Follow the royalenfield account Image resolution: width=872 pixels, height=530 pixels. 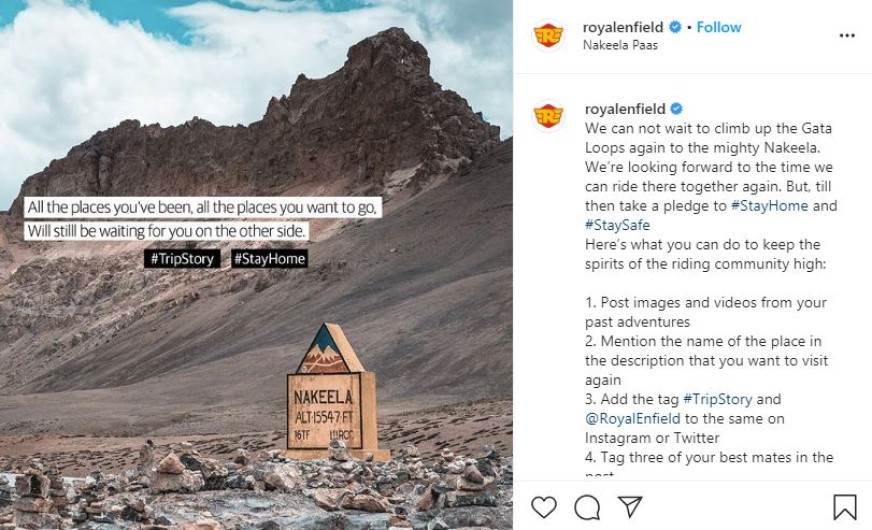tap(719, 27)
